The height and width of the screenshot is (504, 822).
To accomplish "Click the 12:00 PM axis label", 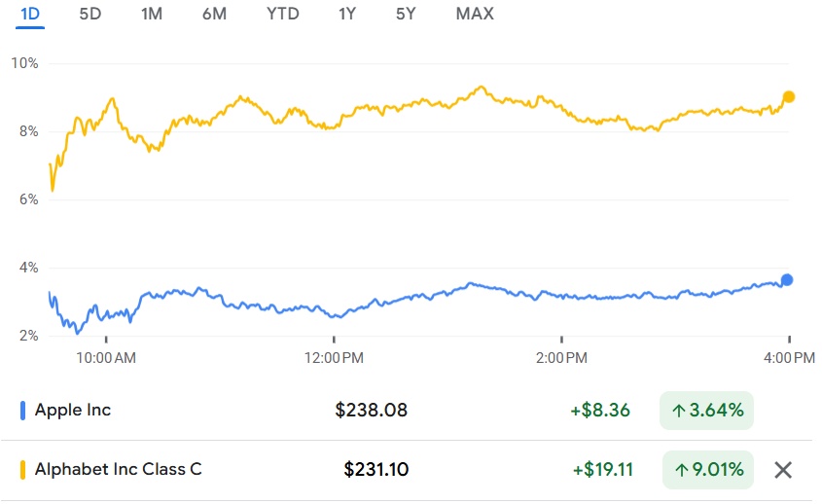I will pyautogui.click(x=334, y=358).
